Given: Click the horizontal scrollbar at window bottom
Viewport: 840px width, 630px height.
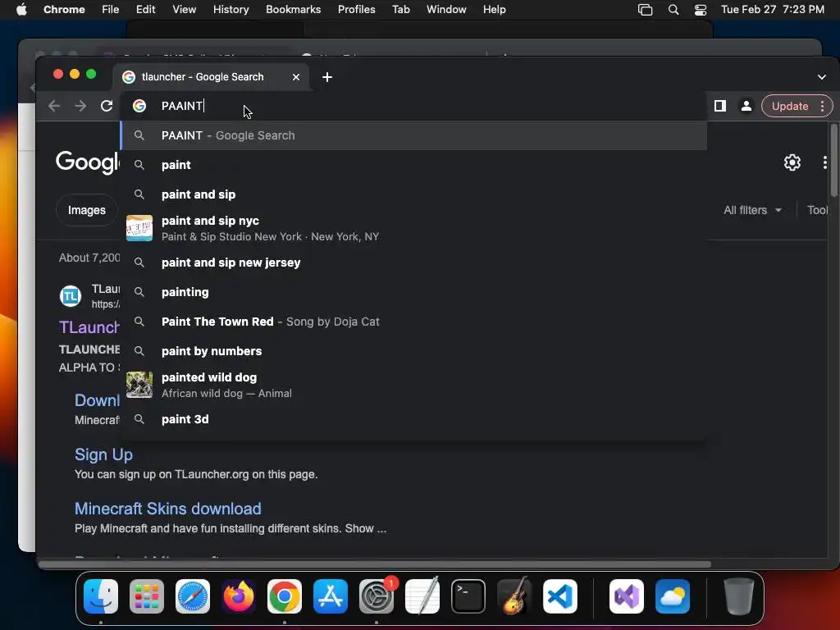Looking at the screenshot, I should [x=374, y=564].
